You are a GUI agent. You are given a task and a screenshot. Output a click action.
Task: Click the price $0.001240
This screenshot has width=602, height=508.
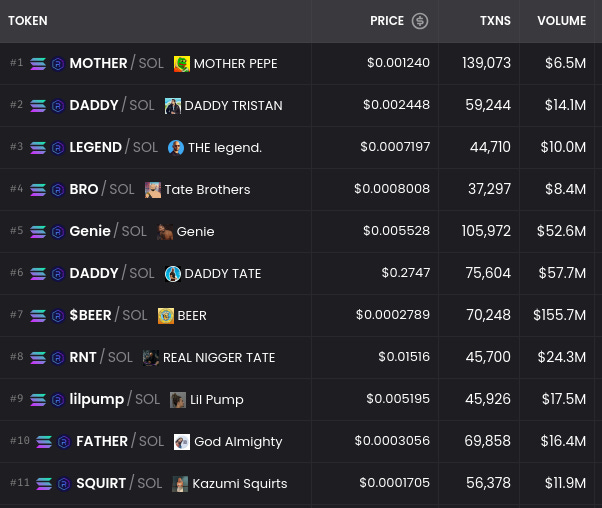pos(398,63)
